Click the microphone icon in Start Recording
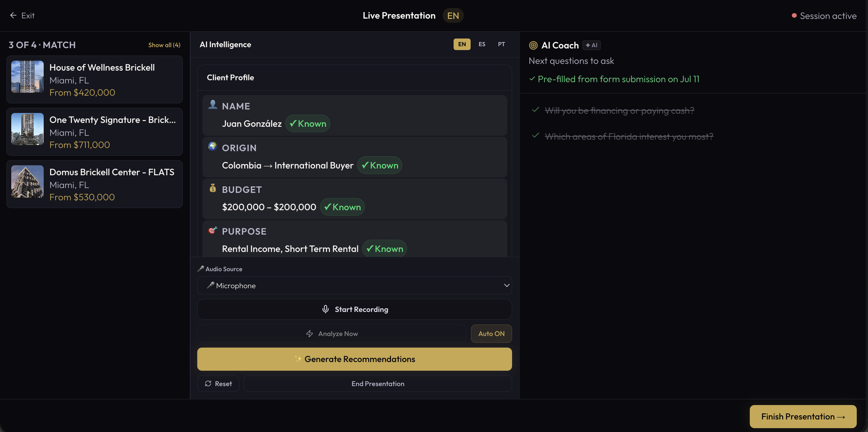The image size is (868, 432). pyautogui.click(x=325, y=309)
